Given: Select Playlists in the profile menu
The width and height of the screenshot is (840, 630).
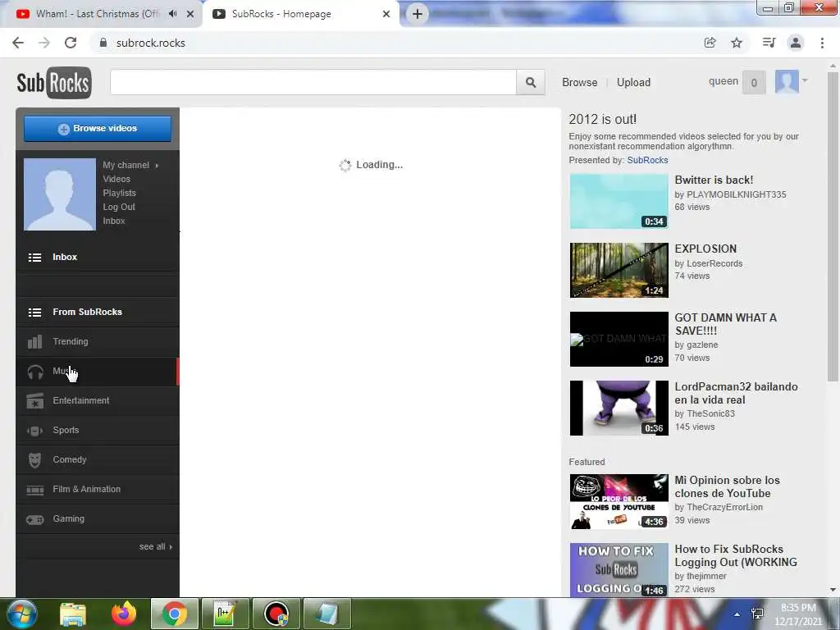Looking at the screenshot, I should [120, 193].
